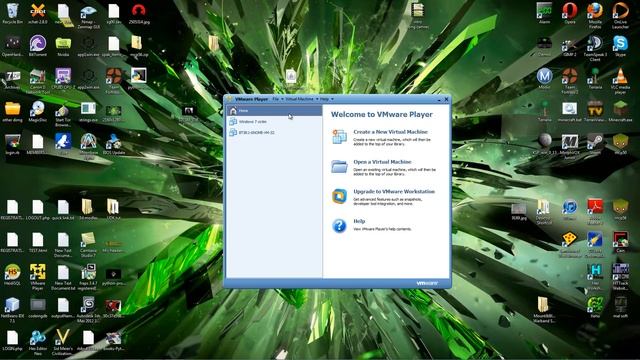Select the strings.exe desktop icon
640x360 pixels.
[x=88, y=111]
